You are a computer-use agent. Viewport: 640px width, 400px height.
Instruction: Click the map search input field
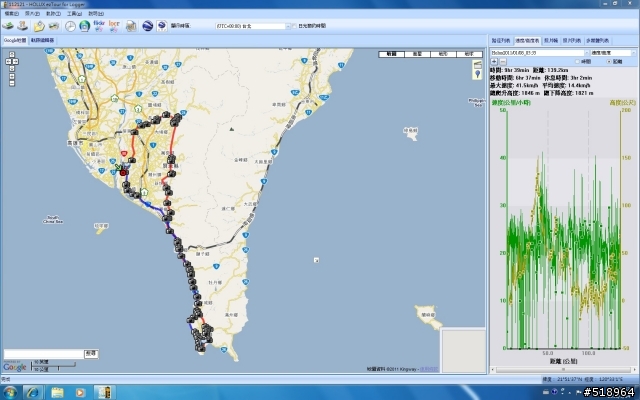[x=44, y=354]
